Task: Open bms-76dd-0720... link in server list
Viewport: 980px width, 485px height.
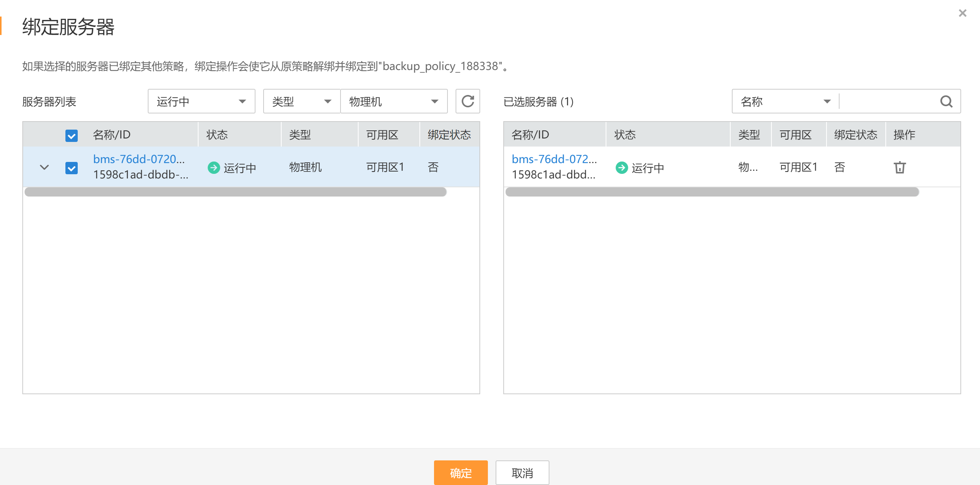Action: (139, 159)
